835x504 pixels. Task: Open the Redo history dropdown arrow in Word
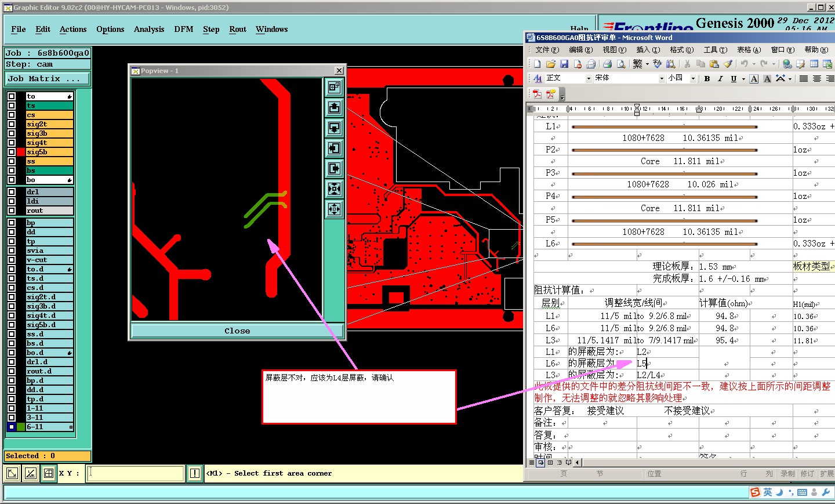click(x=774, y=64)
